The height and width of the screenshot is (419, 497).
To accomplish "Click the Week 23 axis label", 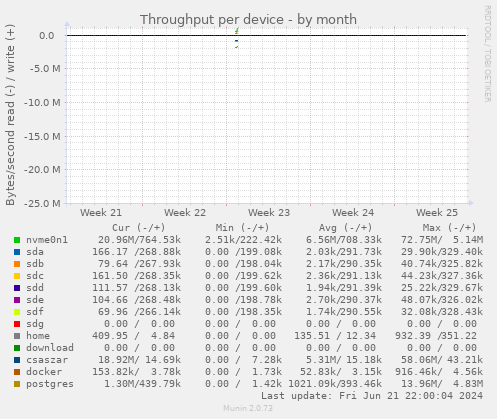I will coord(269,213).
